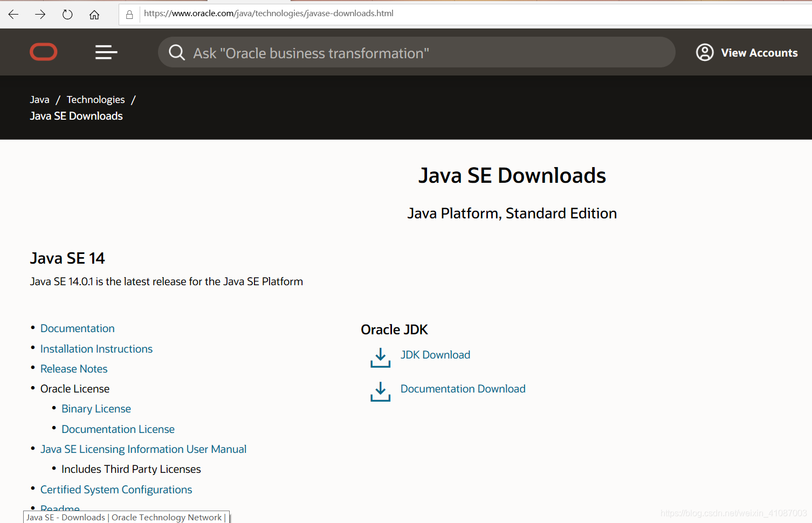812x523 pixels.
Task: Click the View Accounts user icon
Action: [x=705, y=52]
